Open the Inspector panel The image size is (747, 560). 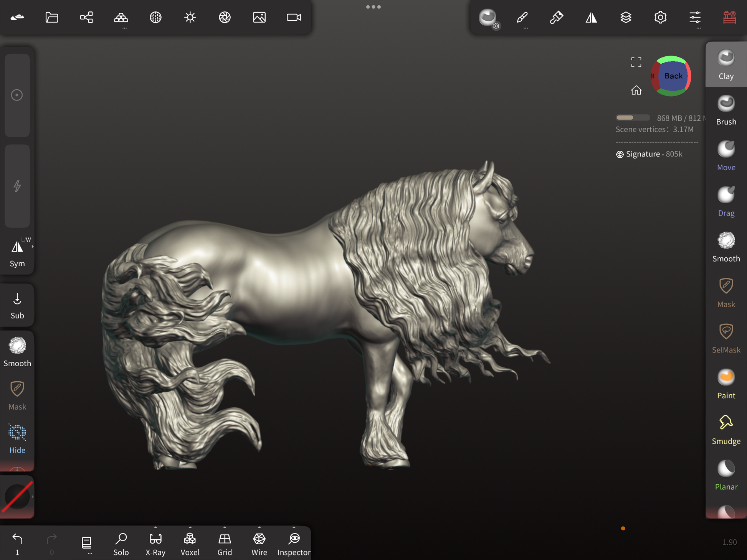(294, 544)
